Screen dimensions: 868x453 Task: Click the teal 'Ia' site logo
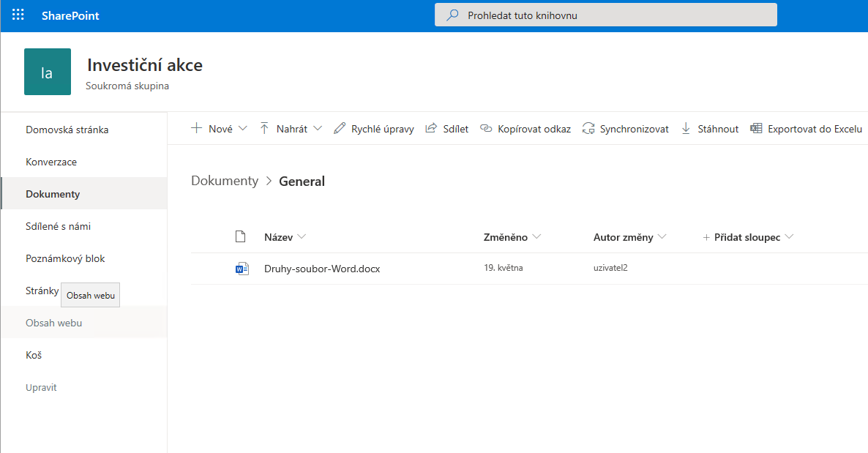[x=48, y=72]
